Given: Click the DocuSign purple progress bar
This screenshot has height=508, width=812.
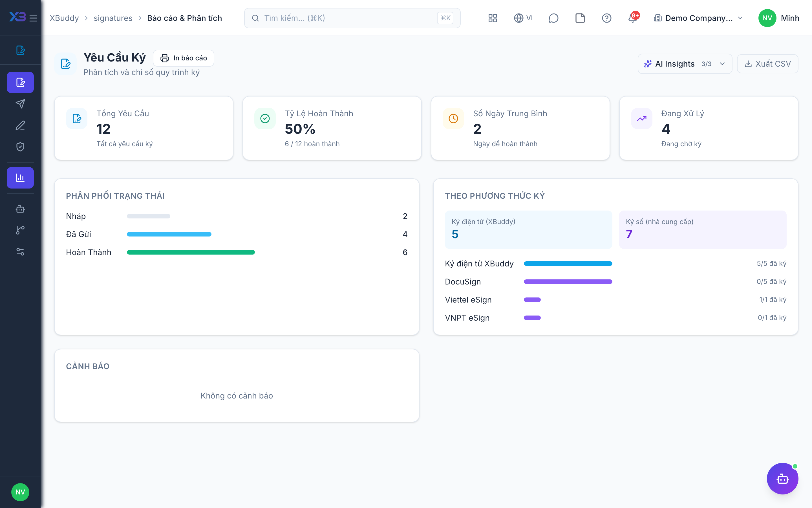Looking at the screenshot, I should [568, 282].
